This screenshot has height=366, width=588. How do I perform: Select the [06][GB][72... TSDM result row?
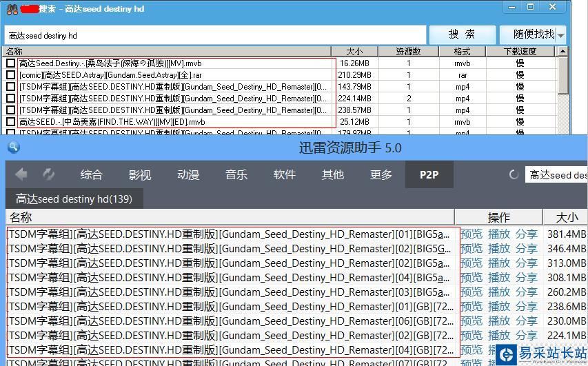230,321
